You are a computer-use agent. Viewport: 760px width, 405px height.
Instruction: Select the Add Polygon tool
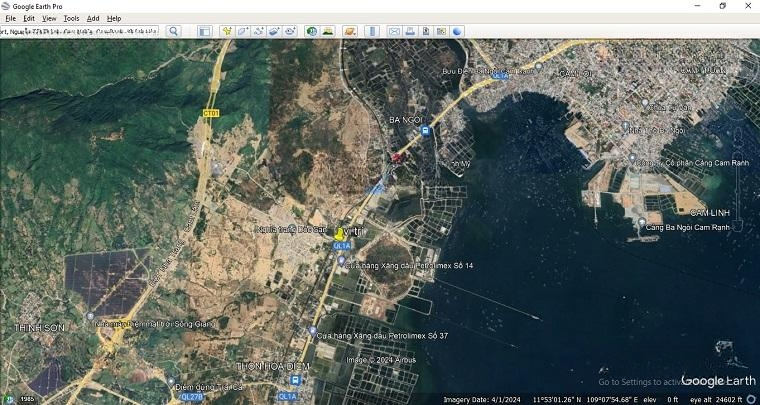(x=243, y=31)
